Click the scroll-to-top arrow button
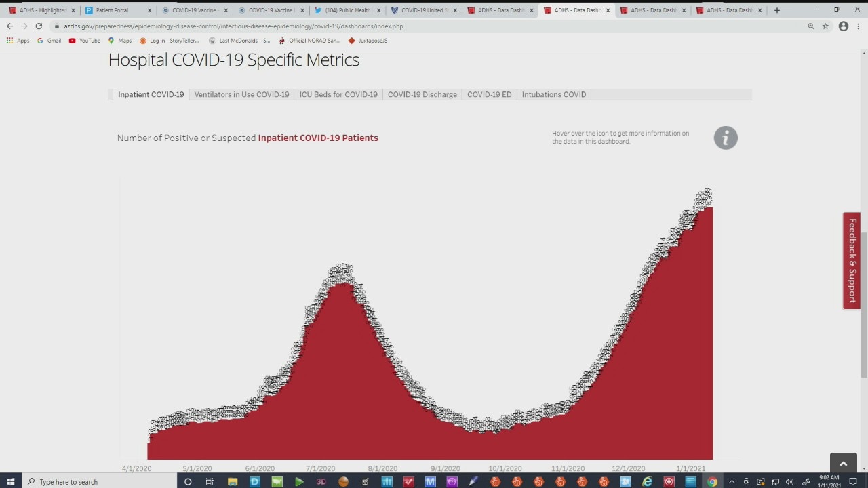 843,464
